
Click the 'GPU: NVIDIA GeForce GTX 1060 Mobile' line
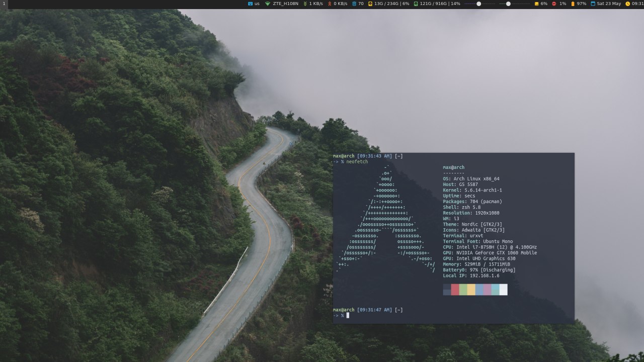click(x=490, y=253)
